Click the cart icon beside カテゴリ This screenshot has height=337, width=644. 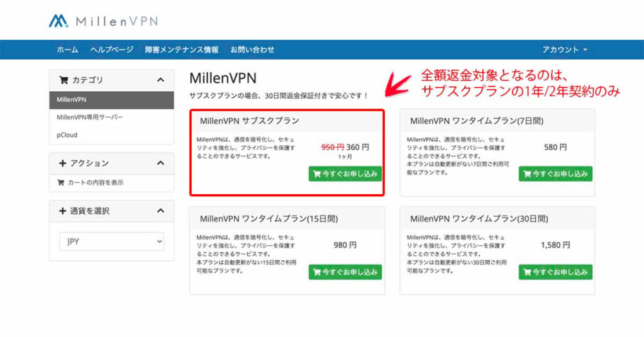64,80
